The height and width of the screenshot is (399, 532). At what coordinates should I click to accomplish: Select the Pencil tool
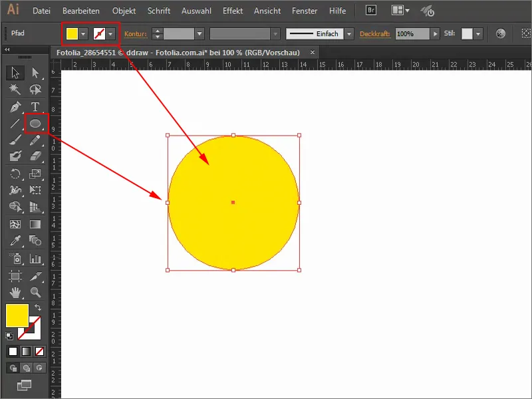(35, 140)
